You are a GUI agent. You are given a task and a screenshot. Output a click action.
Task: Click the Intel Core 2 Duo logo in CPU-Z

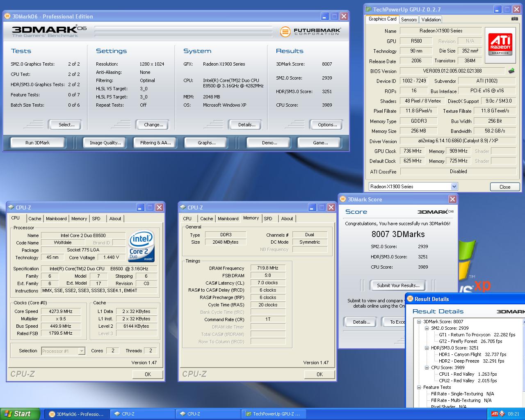tap(141, 246)
